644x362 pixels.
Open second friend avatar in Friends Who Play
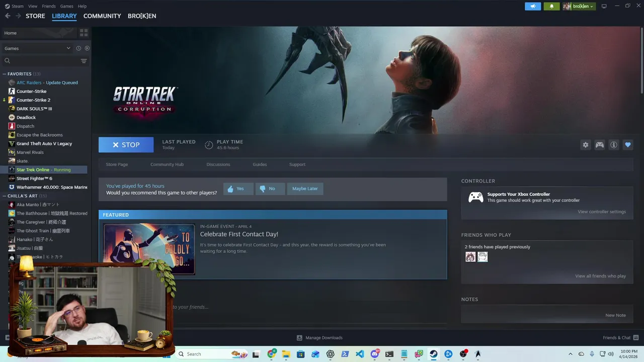click(x=482, y=257)
